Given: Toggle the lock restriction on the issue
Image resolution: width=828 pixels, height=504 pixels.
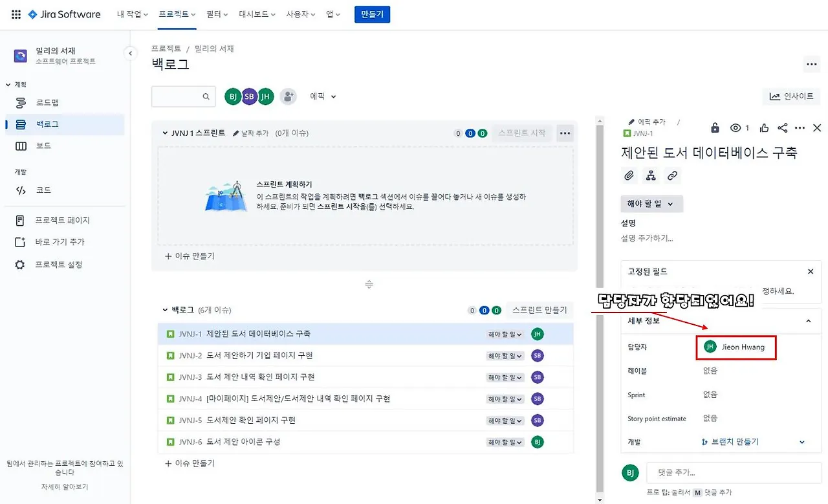Looking at the screenshot, I should click(x=714, y=127).
